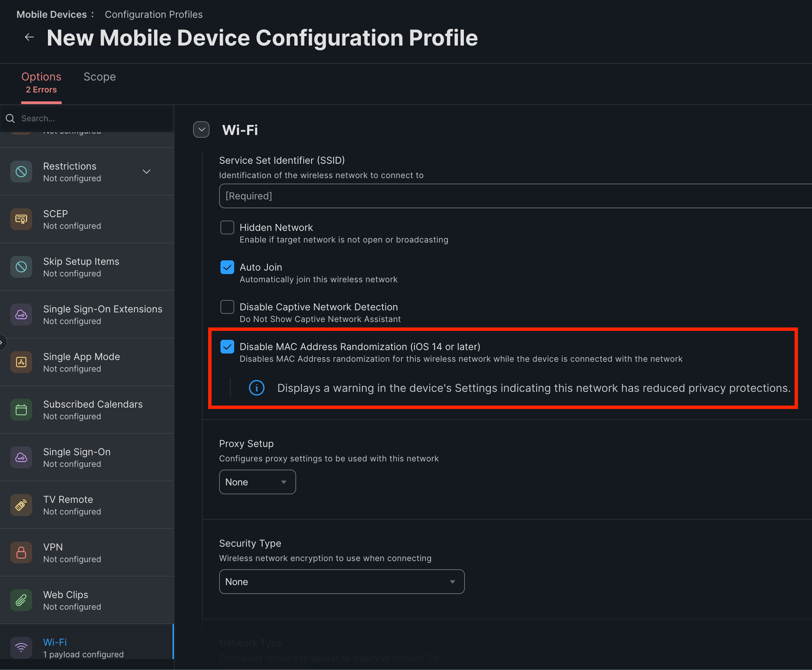Disable the Auto Join checkbox
Screen dimensions: 812x670
click(227, 267)
